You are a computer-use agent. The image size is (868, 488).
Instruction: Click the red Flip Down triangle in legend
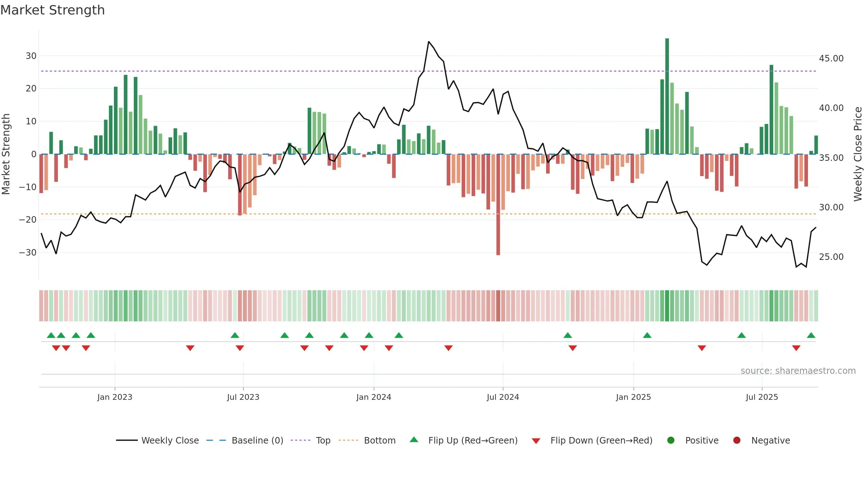[x=536, y=441]
